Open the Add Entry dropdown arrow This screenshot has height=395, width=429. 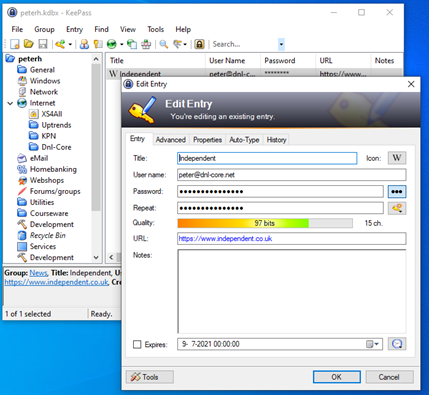click(x=70, y=44)
